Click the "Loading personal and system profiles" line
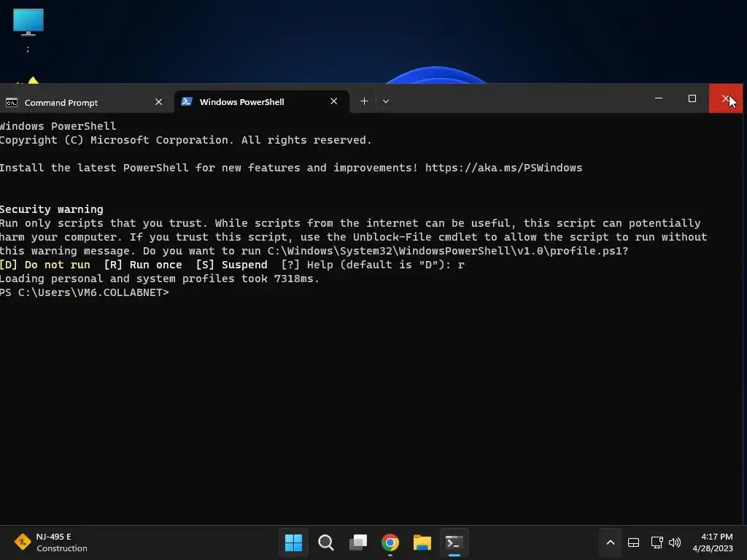 point(159,279)
